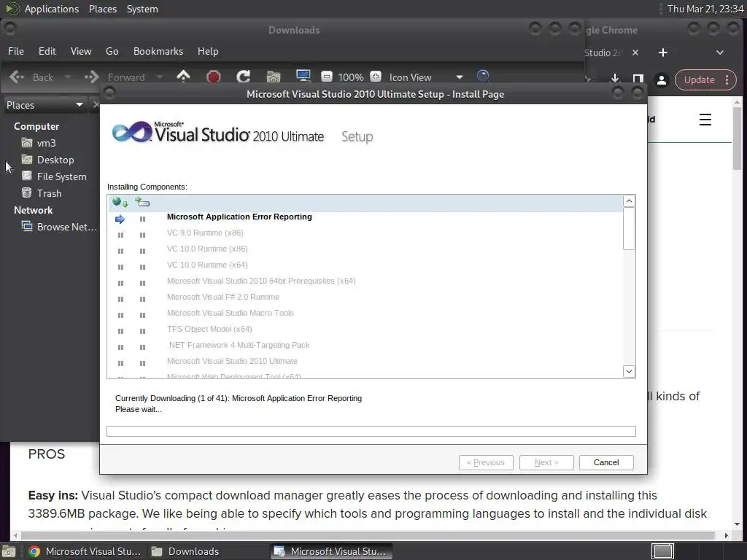Select Microsoft Visual Studio 2010 64bit Prerequisites row
This screenshot has height=560, width=747.
point(365,281)
